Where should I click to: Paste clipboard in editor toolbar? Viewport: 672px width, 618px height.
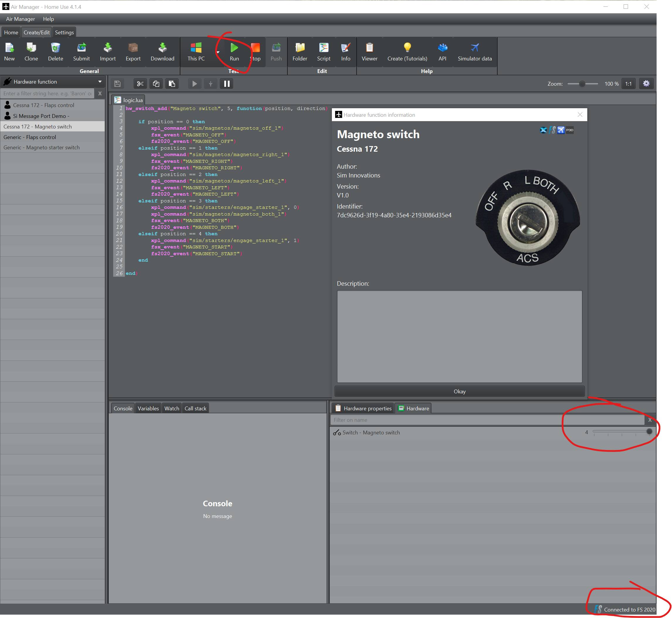(x=172, y=84)
